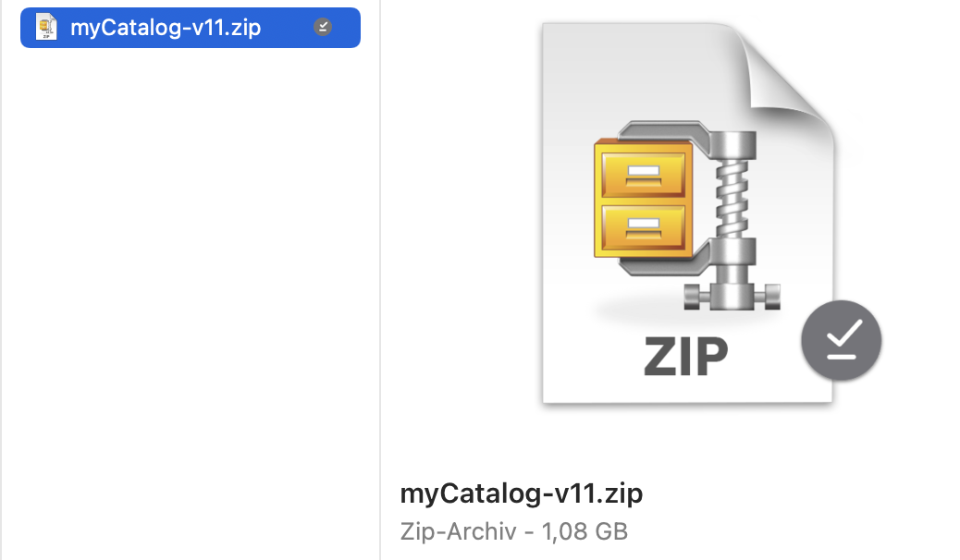
Task: Click the yellow file cabinet on the preview
Action: tap(644, 199)
